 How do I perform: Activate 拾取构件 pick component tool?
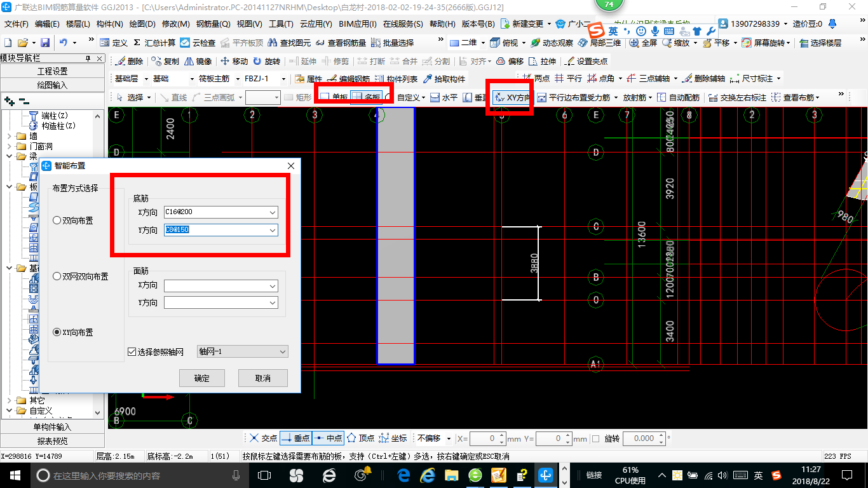[444, 79]
